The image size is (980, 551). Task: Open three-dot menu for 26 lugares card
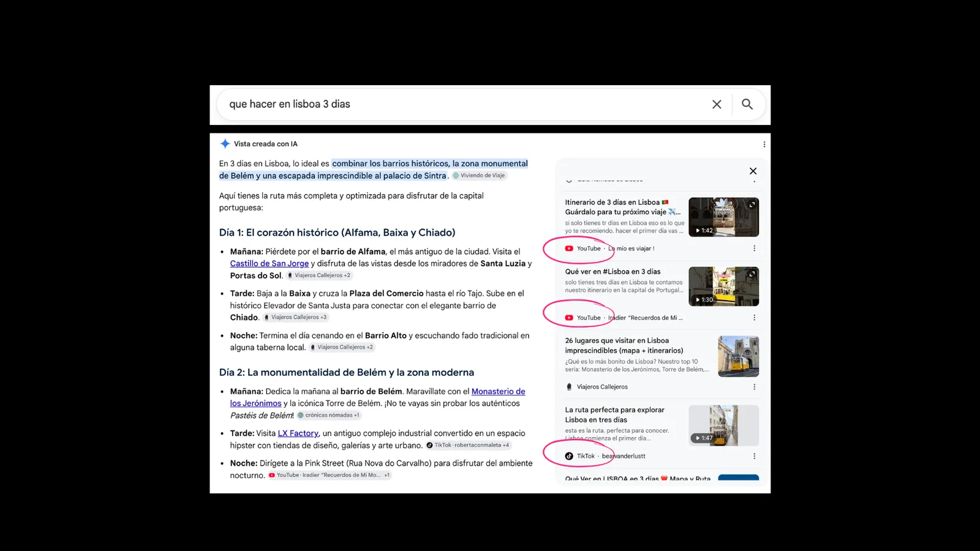tap(754, 387)
